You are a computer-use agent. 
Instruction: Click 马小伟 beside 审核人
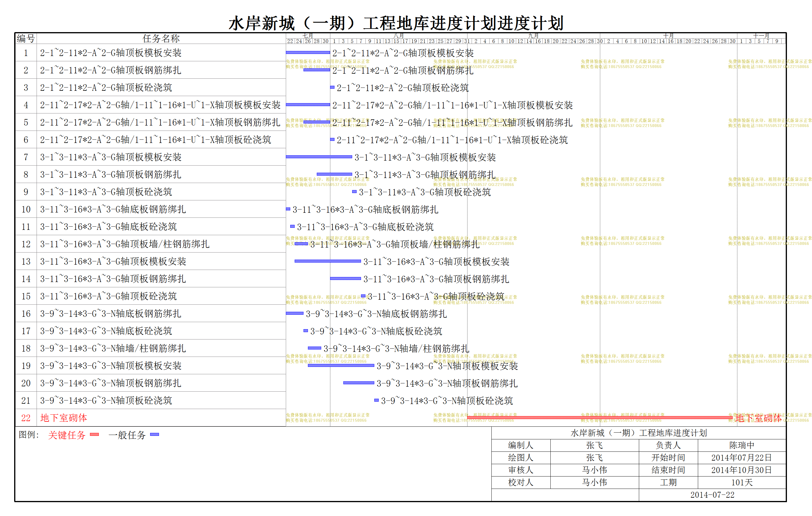tap(595, 470)
